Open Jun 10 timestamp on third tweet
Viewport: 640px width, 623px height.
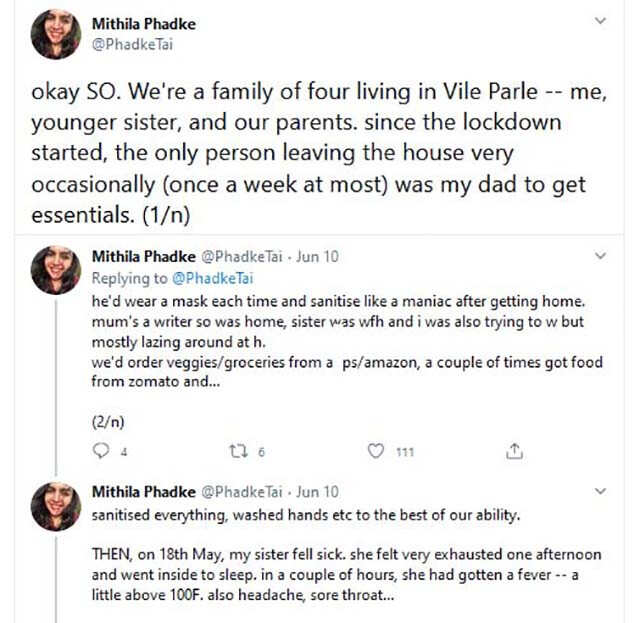point(317,492)
